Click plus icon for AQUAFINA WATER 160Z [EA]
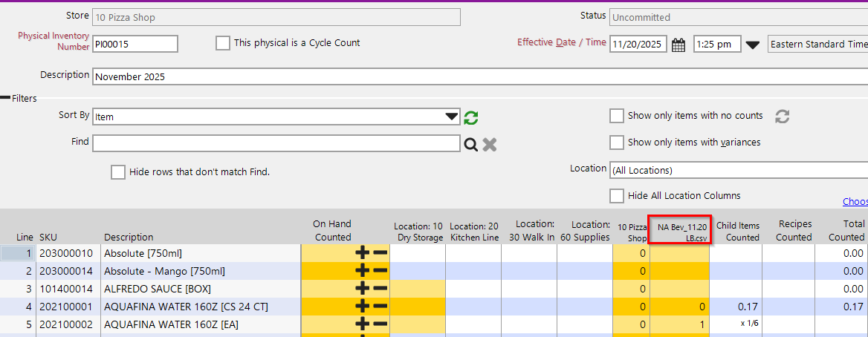Image resolution: width=868 pixels, height=337 pixels. [362, 324]
